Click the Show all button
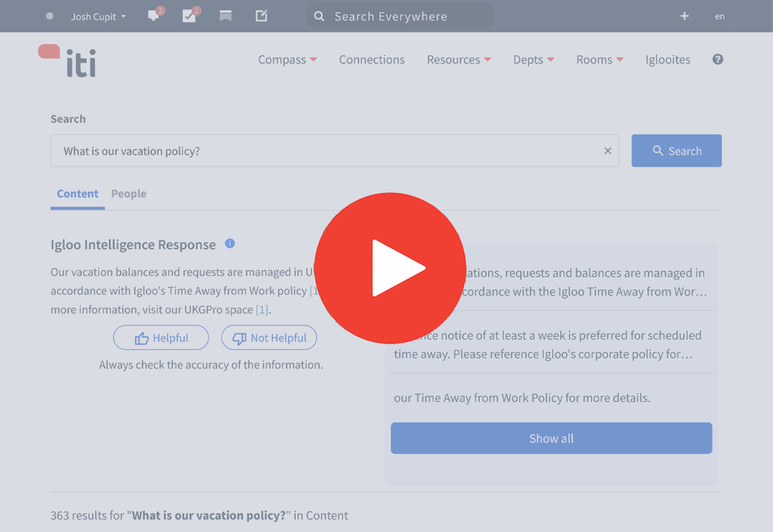Screen dimensions: 773x532 [551, 438]
